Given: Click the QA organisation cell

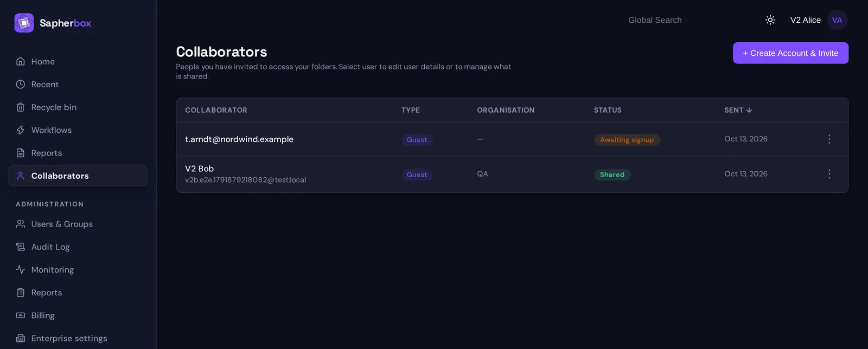Looking at the screenshot, I should pyautogui.click(x=482, y=174).
